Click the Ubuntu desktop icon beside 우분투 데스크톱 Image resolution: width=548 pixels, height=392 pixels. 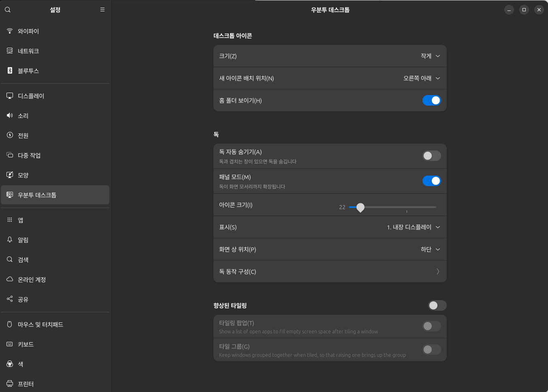pyautogui.click(x=10, y=195)
